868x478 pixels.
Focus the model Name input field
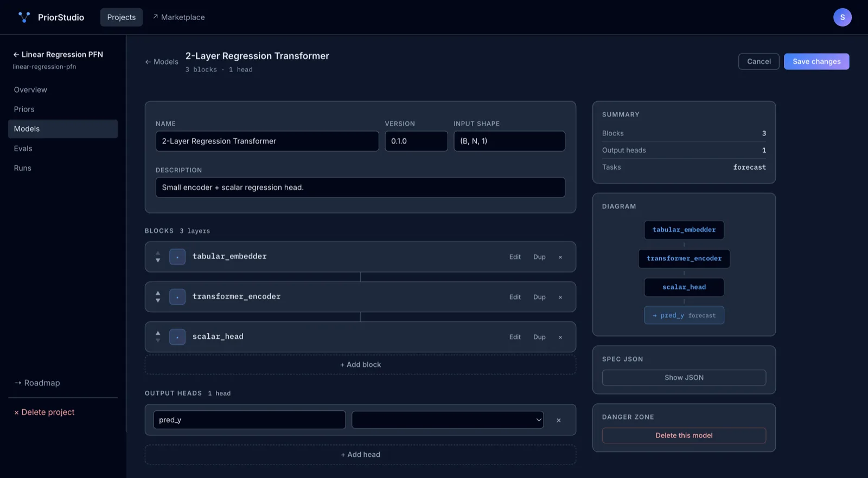tap(267, 141)
